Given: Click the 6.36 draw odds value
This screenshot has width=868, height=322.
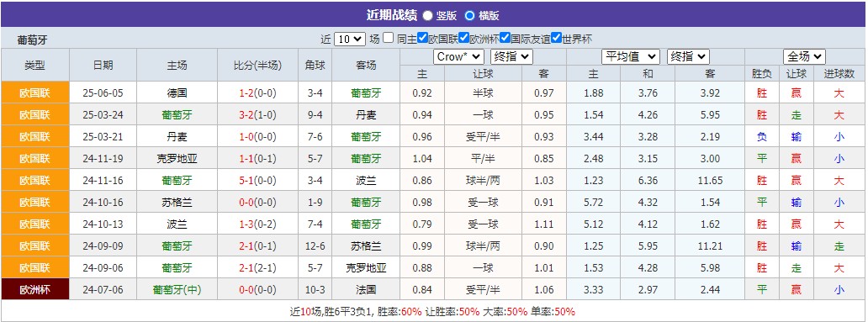Looking at the screenshot, I should 648,181.
